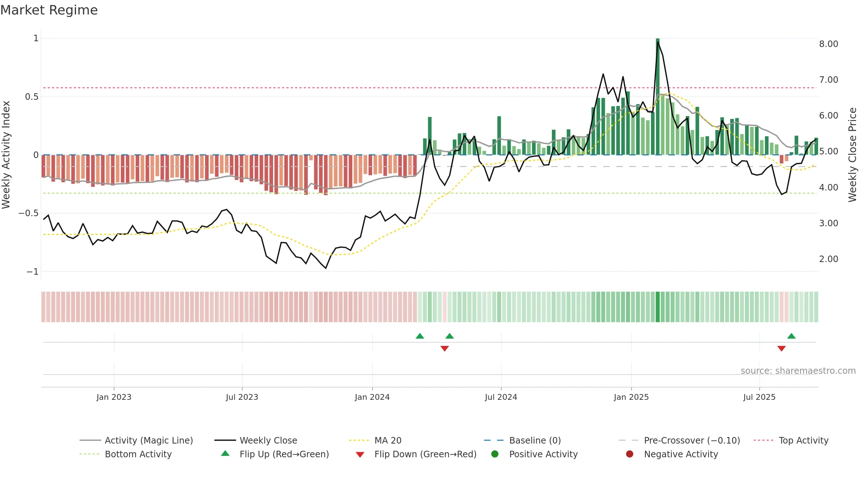Click the 3.00 price axis tick

829,223
